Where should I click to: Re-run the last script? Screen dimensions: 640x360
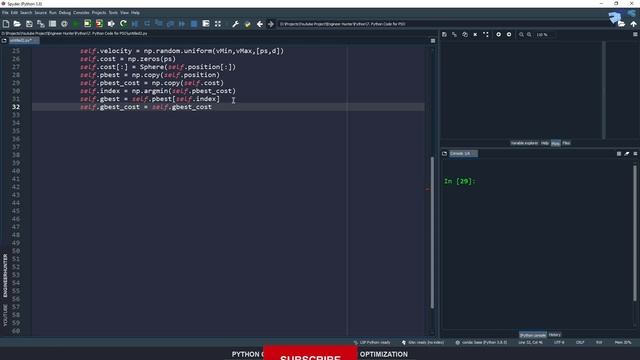[123, 24]
